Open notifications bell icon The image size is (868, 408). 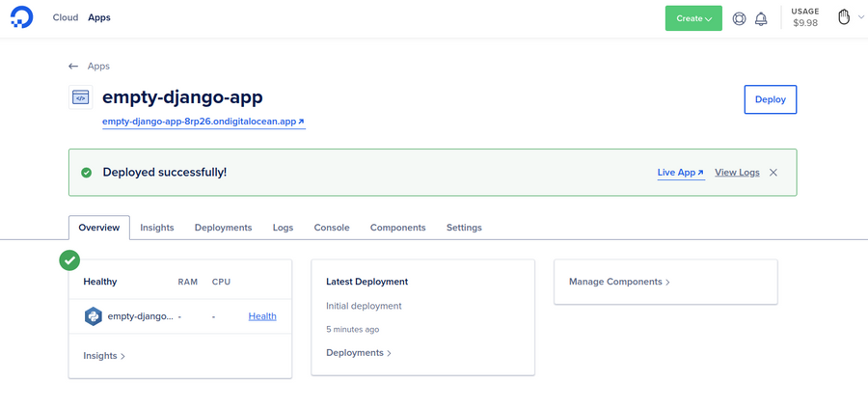point(761,18)
